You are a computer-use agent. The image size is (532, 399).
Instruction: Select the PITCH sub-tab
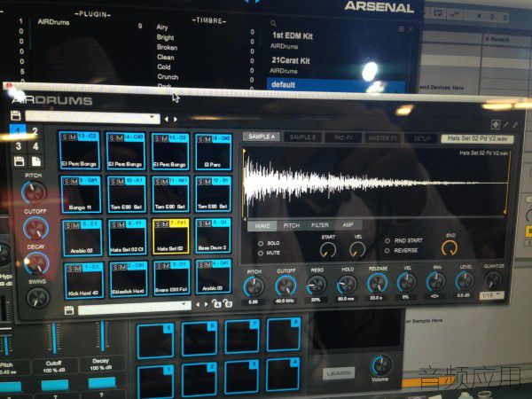tap(292, 225)
